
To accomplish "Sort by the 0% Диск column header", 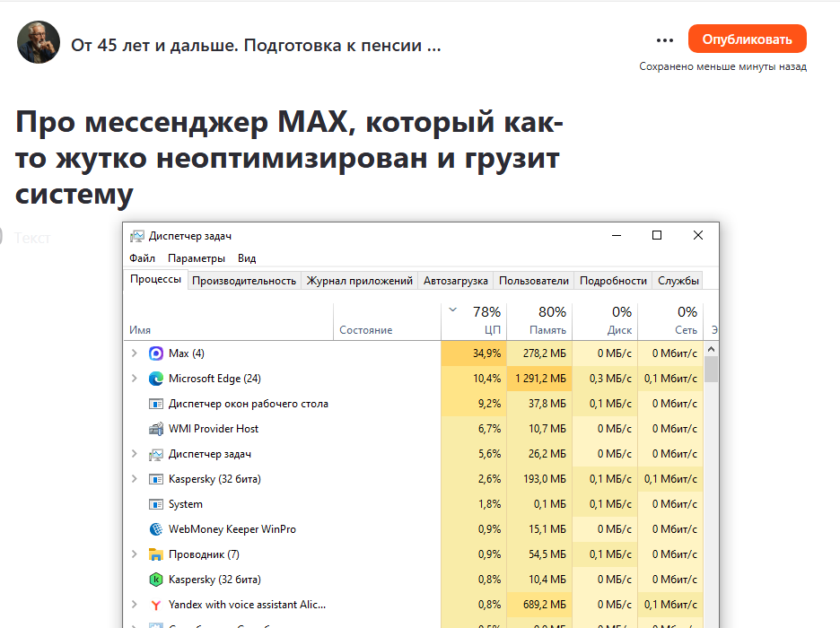I will [605, 322].
